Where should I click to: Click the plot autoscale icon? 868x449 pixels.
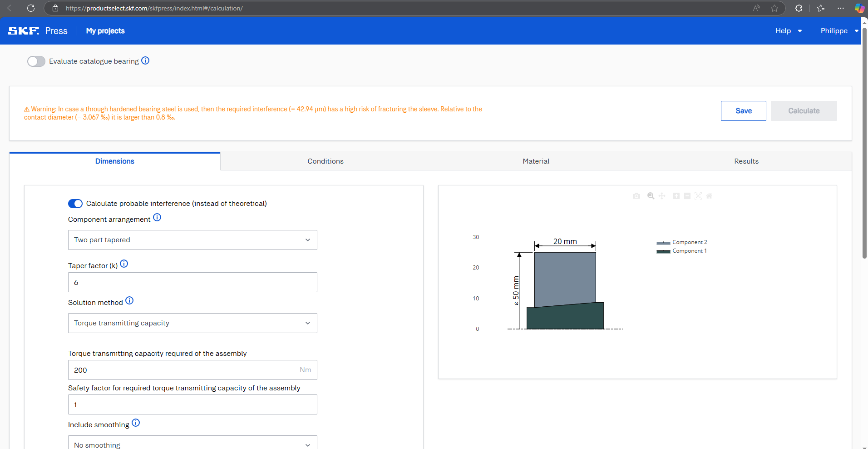pos(698,196)
